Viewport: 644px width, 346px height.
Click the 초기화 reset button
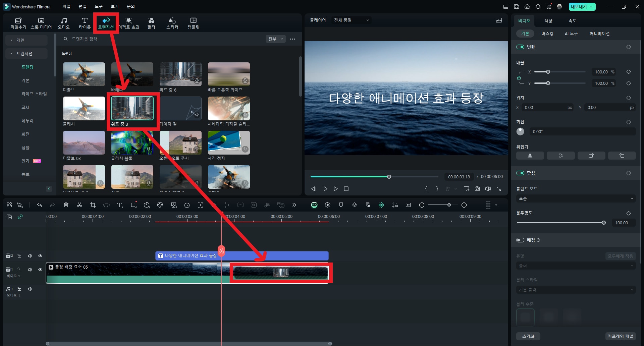528,336
